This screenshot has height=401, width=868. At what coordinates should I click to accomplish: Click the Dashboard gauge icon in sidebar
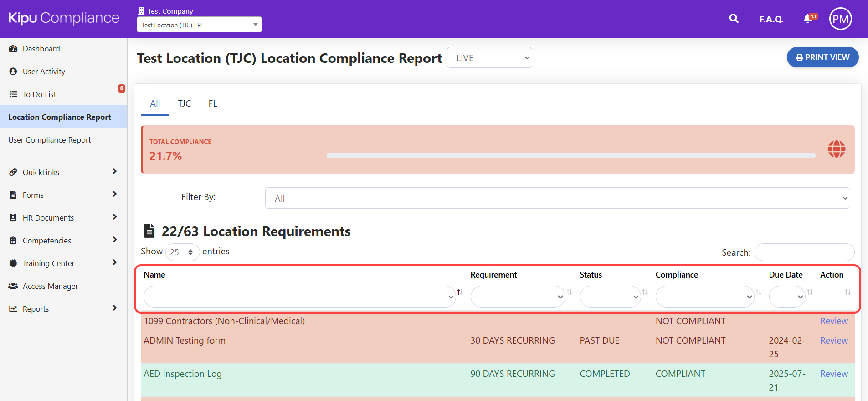click(13, 49)
